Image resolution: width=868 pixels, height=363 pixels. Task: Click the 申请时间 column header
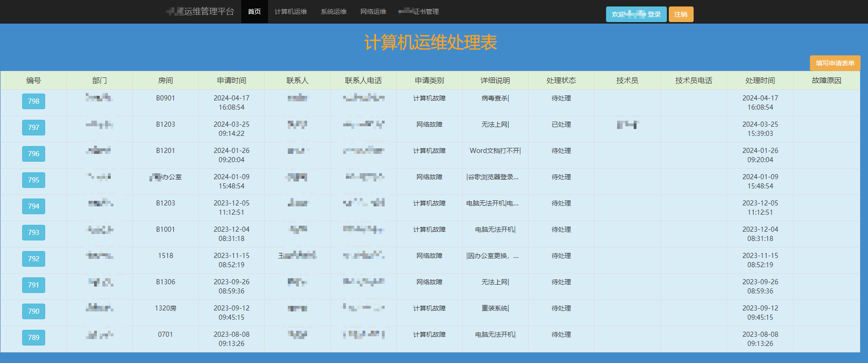232,81
